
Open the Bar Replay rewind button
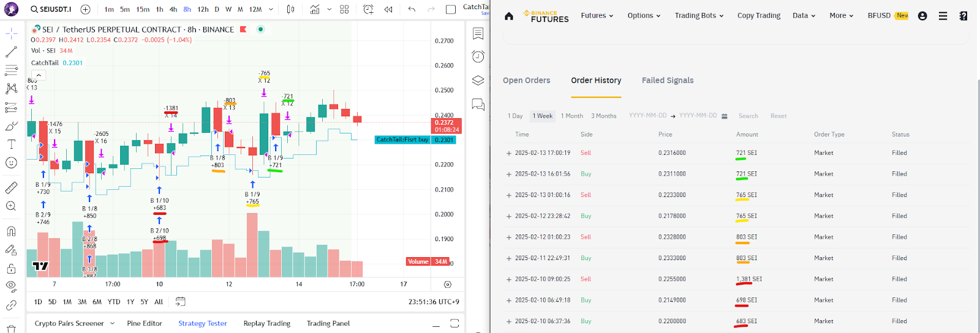[x=388, y=9]
